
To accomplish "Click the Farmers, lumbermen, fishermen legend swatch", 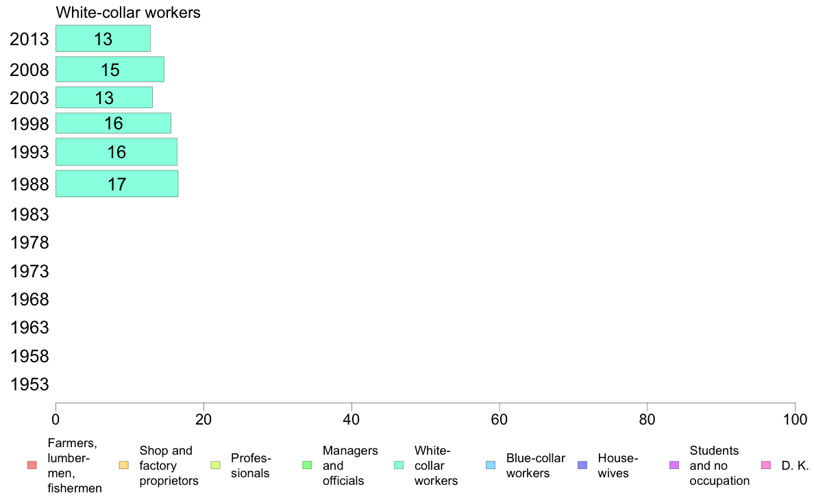I will 32,465.
